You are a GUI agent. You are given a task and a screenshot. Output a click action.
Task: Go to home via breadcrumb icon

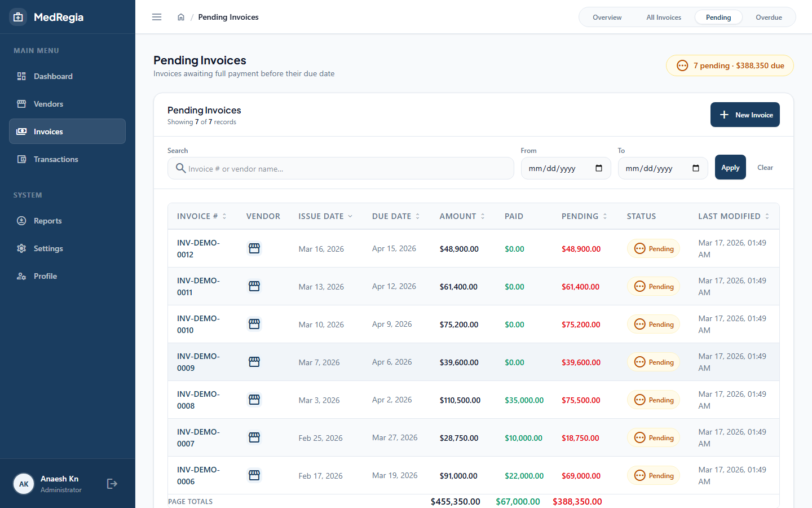181,17
